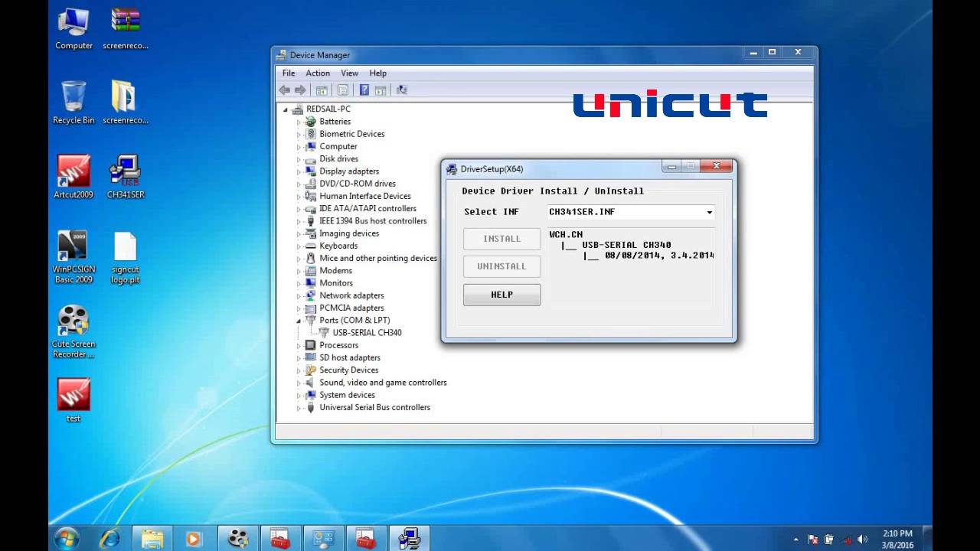Open the Computer desktop icon

pos(73,29)
